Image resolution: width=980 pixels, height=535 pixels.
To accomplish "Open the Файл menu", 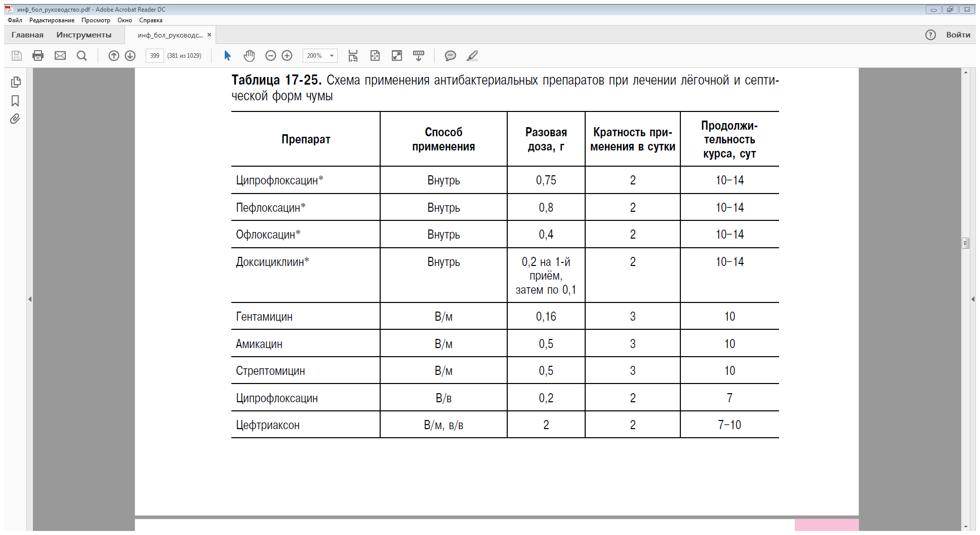I will point(15,20).
